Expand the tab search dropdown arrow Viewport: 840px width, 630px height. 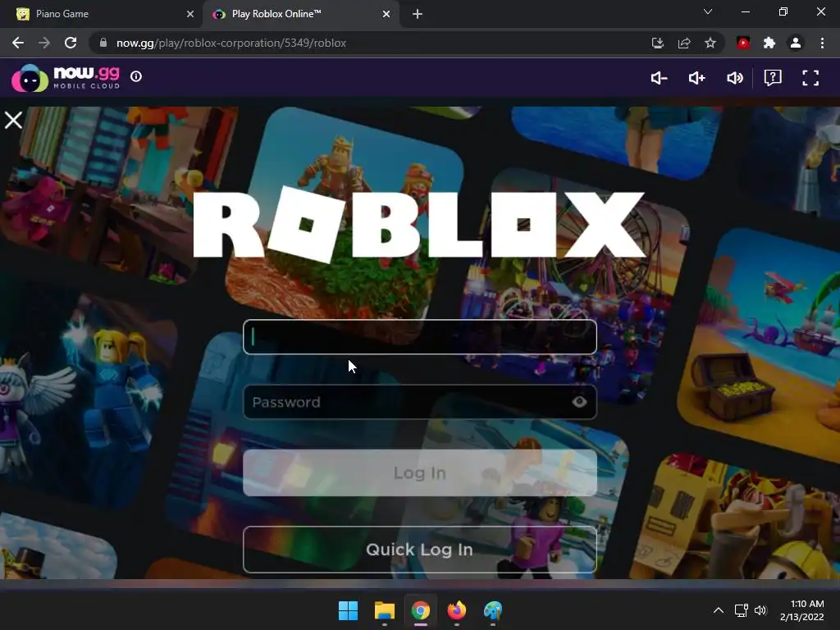click(x=708, y=11)
